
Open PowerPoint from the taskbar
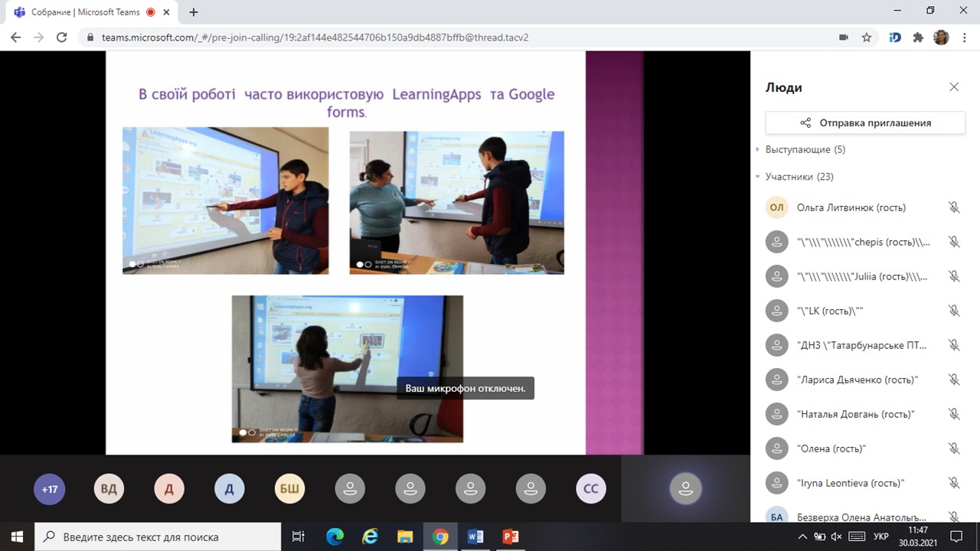510,536
